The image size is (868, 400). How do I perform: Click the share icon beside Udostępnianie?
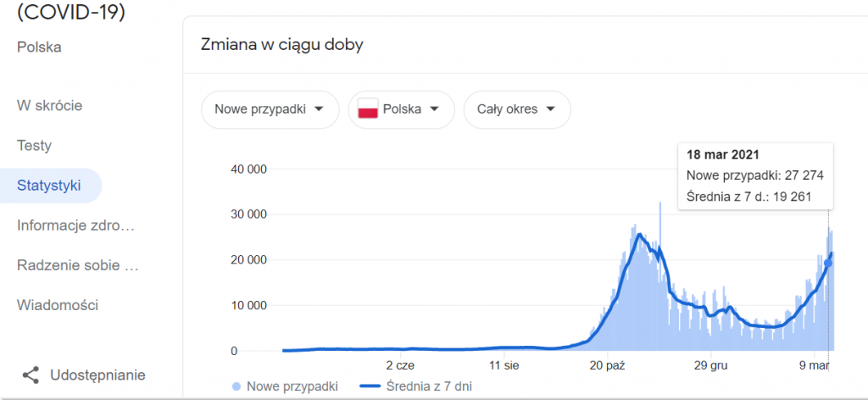click(x=31, y=375)
